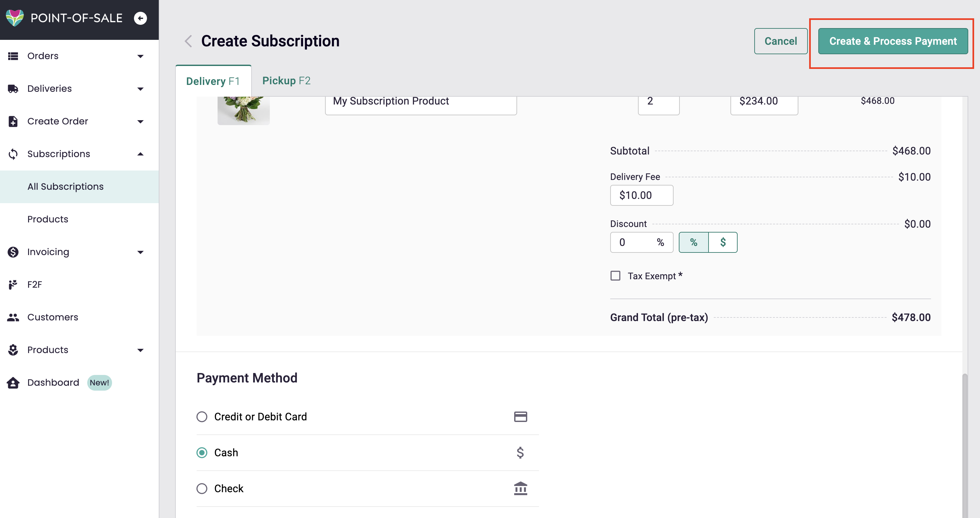Click the cash dollar sign icon
Image resolution: width=980 pixels, height=518 pixels.
[520, 453]
